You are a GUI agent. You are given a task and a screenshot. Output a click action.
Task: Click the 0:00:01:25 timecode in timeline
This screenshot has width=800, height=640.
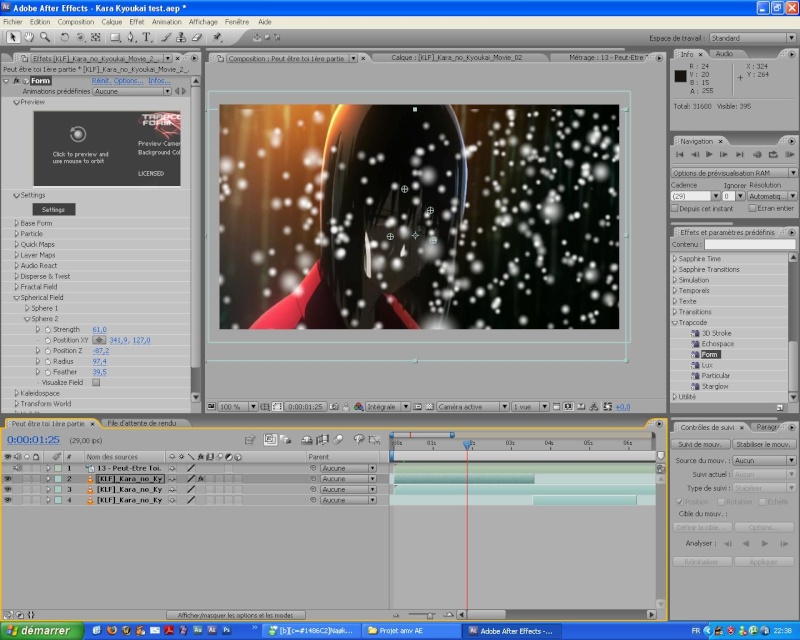(x=33, y=439)
